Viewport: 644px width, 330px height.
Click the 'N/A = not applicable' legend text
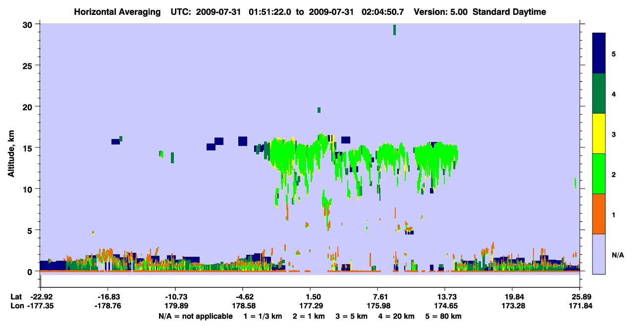[x=195, y=316]
